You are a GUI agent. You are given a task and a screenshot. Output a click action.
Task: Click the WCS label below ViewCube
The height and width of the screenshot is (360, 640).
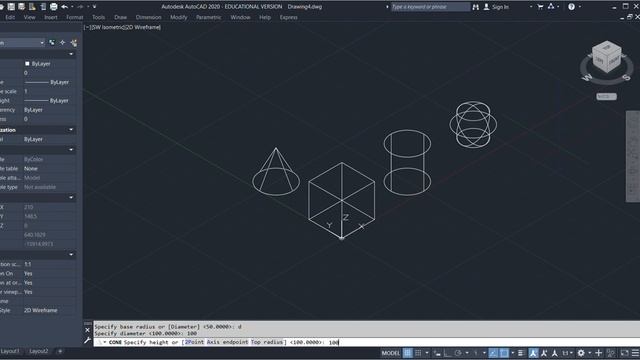coord(606,97)
